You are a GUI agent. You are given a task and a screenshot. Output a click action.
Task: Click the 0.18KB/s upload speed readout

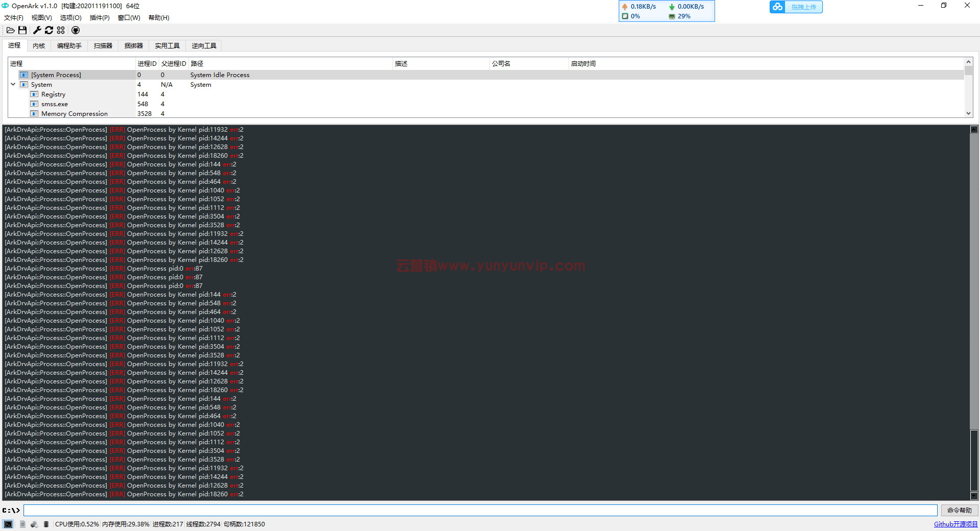[643, 7]
